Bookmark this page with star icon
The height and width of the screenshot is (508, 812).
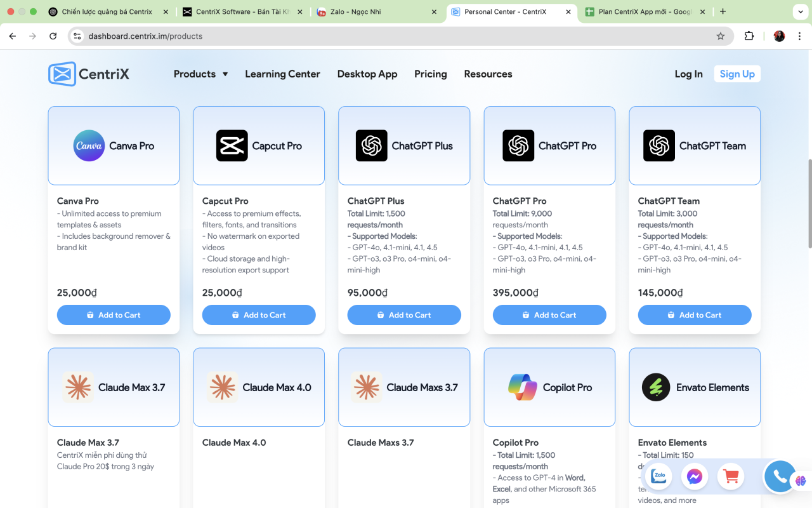(x=721, y=36)
